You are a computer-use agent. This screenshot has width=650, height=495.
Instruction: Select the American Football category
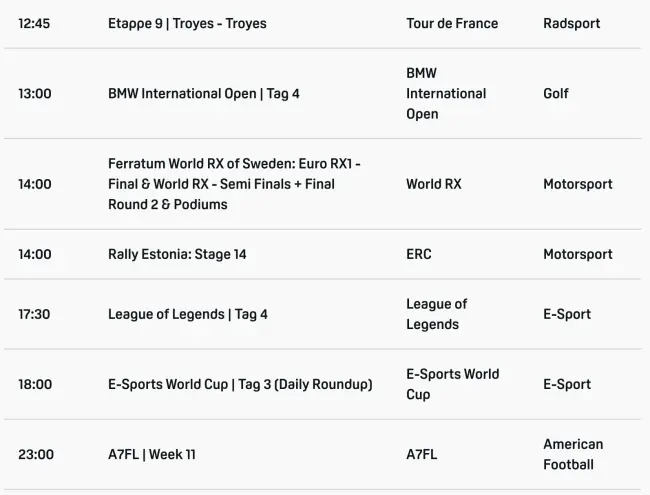(x=573, y=454)
